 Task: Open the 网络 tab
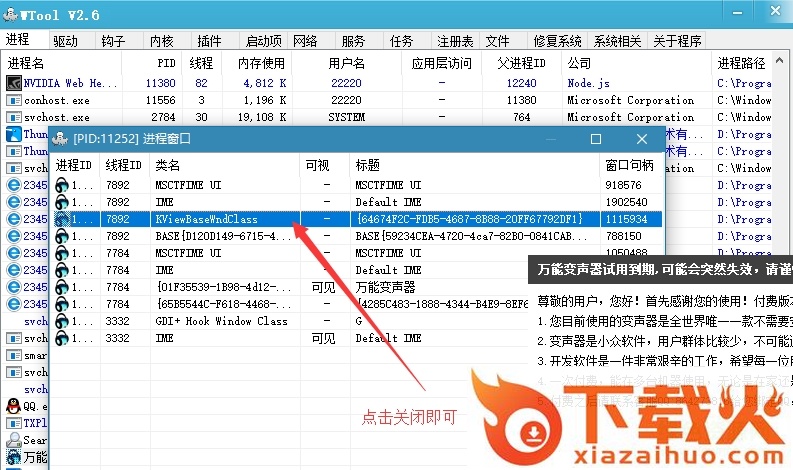tap(305, 41)
